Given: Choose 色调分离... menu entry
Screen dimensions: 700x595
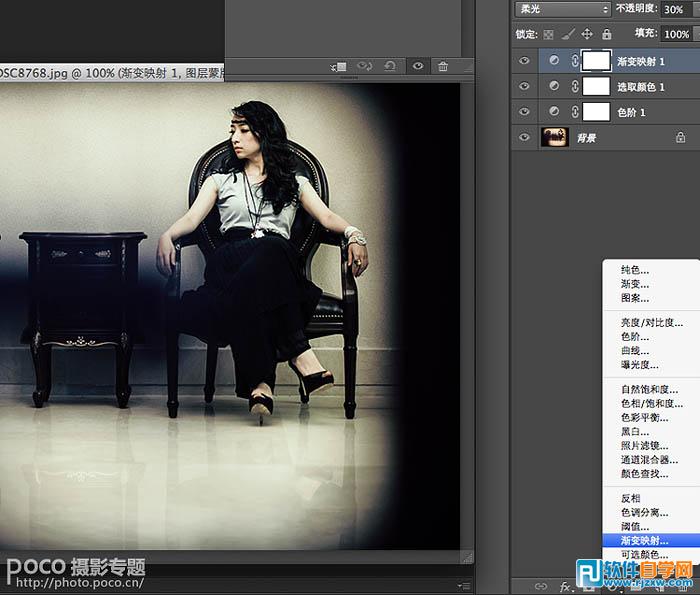Looking at the screenshot, I should pos(645,512).
